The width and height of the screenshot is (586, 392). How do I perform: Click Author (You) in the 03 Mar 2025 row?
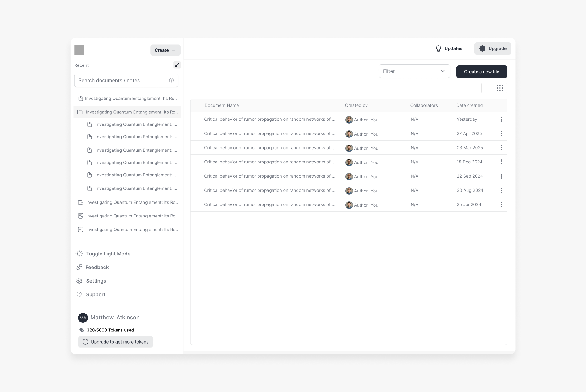pos(367,148)
